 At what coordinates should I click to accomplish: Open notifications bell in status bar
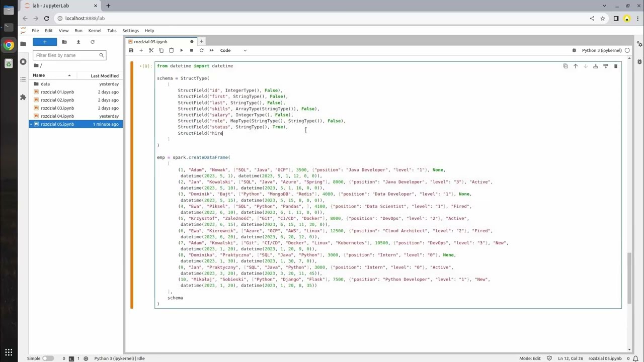(x=636, y=358)
